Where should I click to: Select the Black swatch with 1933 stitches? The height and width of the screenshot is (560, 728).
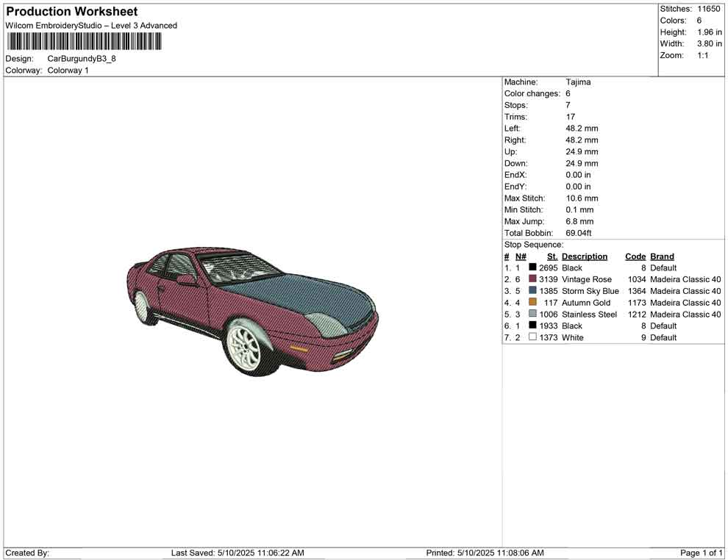tap(532, 326)
